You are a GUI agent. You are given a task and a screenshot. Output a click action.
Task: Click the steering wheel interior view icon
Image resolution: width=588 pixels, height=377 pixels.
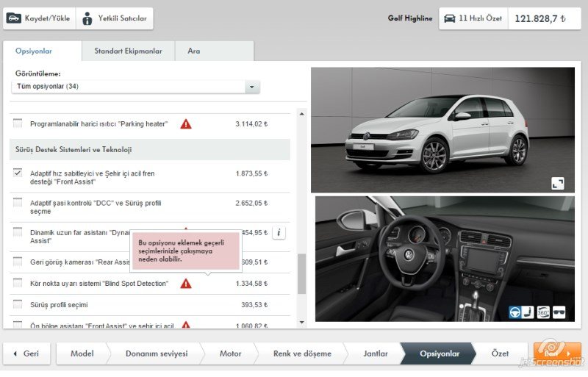(x=515, y=312)
